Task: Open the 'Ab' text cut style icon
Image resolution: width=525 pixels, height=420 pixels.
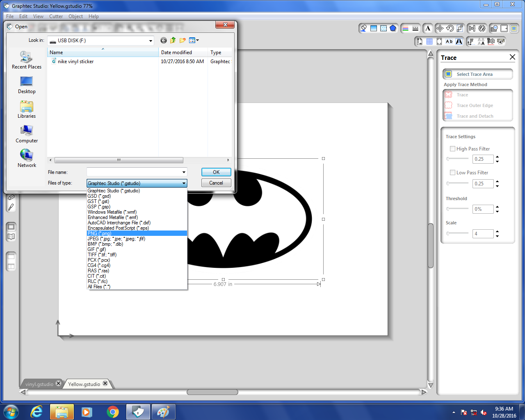Action: click(x=449, y=41)
